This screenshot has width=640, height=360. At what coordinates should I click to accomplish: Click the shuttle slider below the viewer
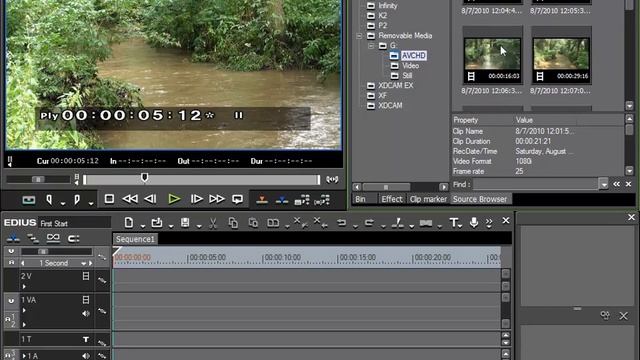click(x=38, y=179)
